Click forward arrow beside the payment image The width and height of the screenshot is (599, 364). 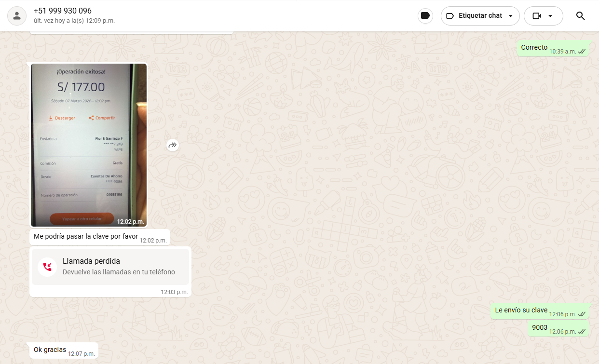173,145
